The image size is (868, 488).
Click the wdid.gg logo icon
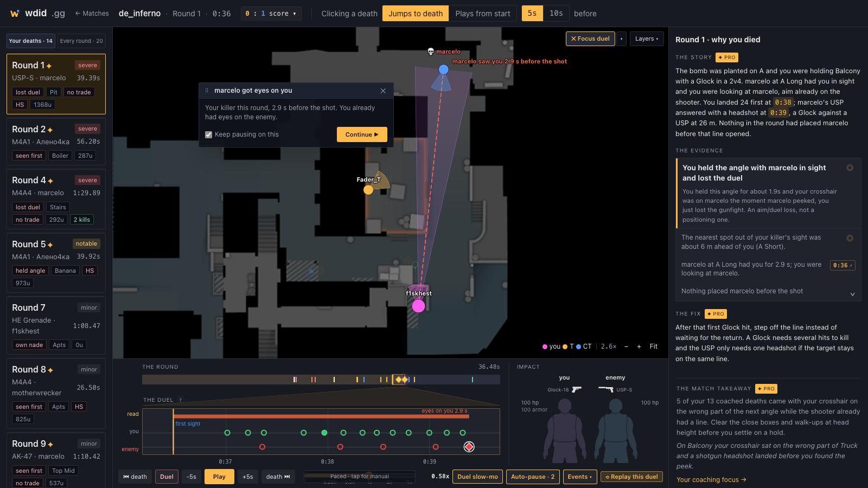tap(15, 14)
